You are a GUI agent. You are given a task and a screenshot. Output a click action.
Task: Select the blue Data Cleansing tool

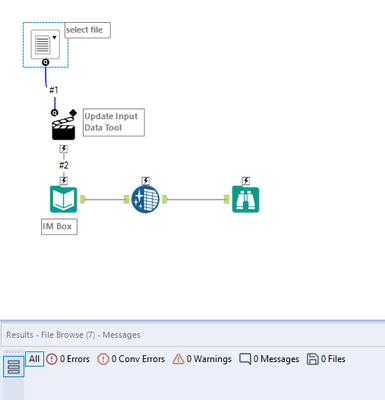pos(145,200)
